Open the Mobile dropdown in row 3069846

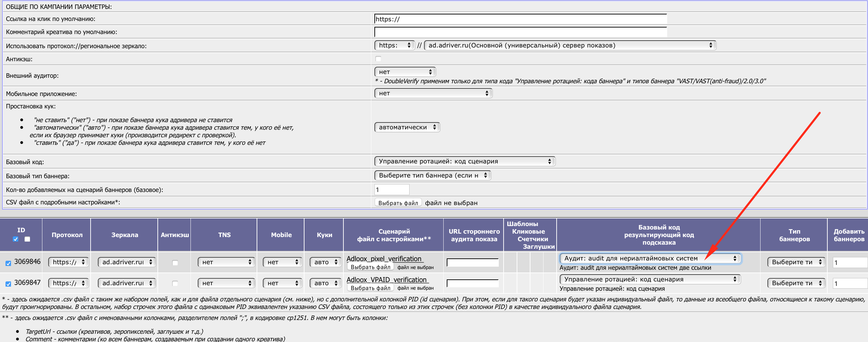282,262
